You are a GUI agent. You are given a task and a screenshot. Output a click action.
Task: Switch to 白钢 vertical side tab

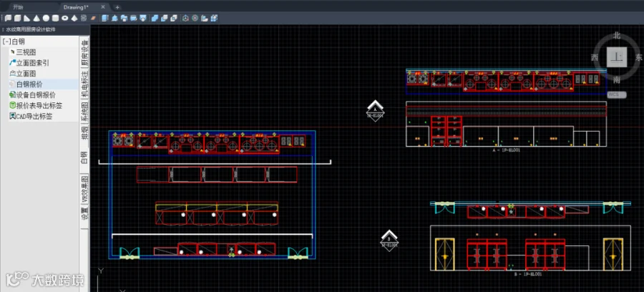coord(84,158)
